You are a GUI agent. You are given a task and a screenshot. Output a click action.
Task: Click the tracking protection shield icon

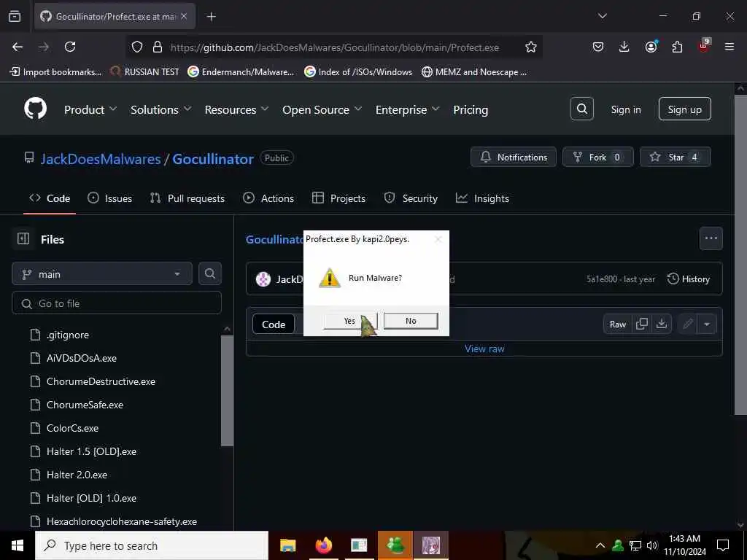coord(137,47)
